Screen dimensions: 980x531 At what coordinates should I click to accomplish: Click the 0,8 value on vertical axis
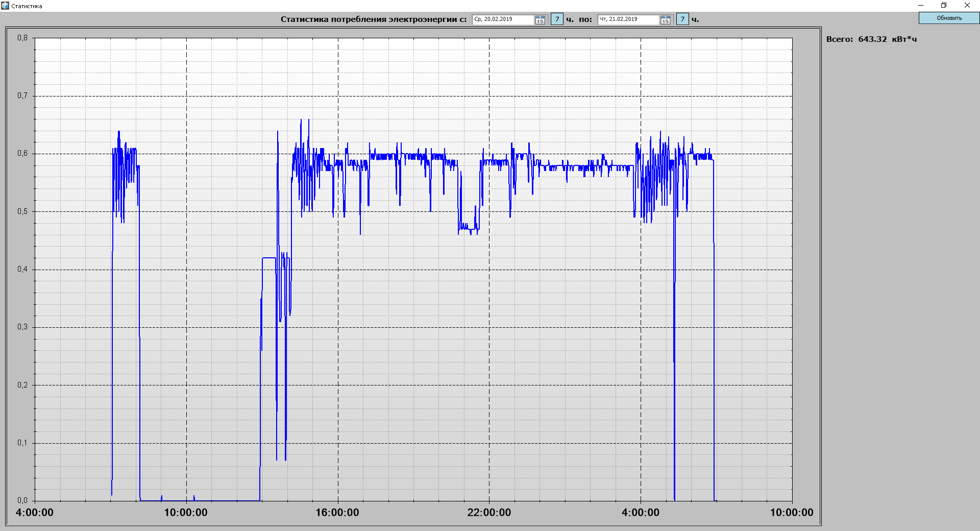[22, 38]
